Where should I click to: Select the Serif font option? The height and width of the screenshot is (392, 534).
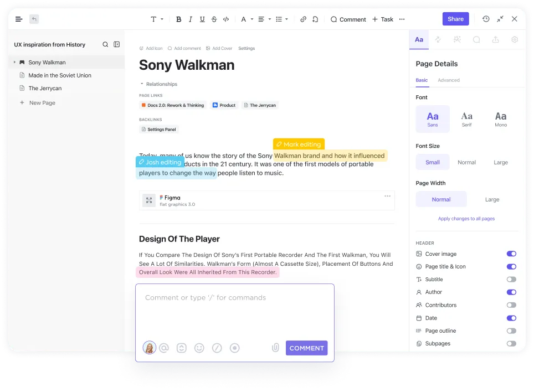point(466,119)
